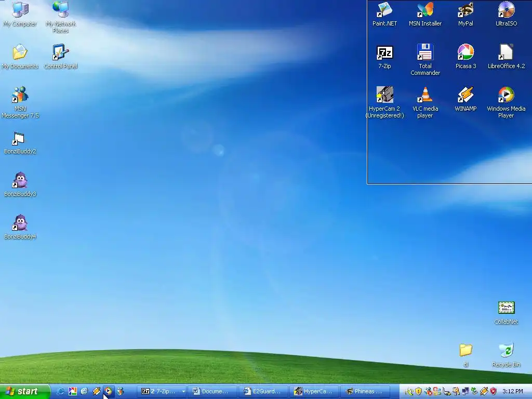Click the network monitors tray icon

[x=465, y=391]
